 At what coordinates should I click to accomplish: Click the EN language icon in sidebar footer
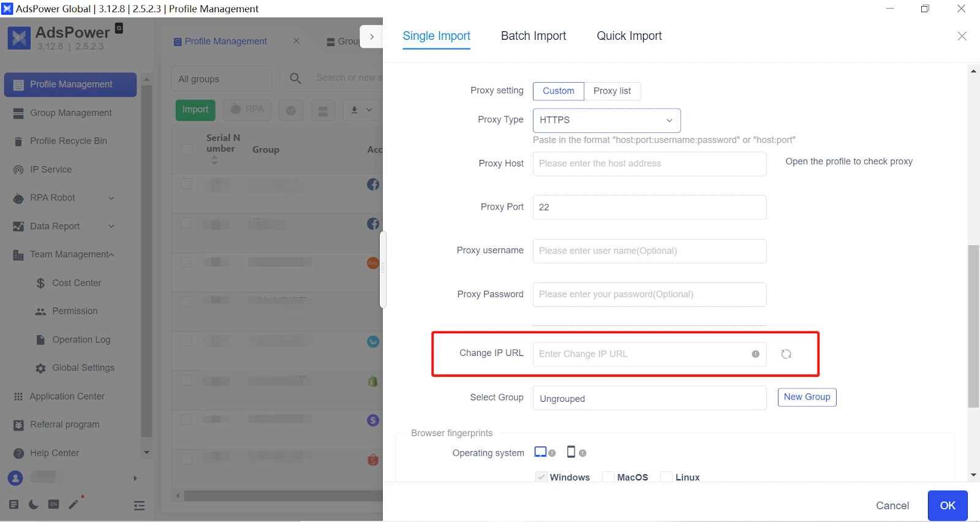click(54, 504)
